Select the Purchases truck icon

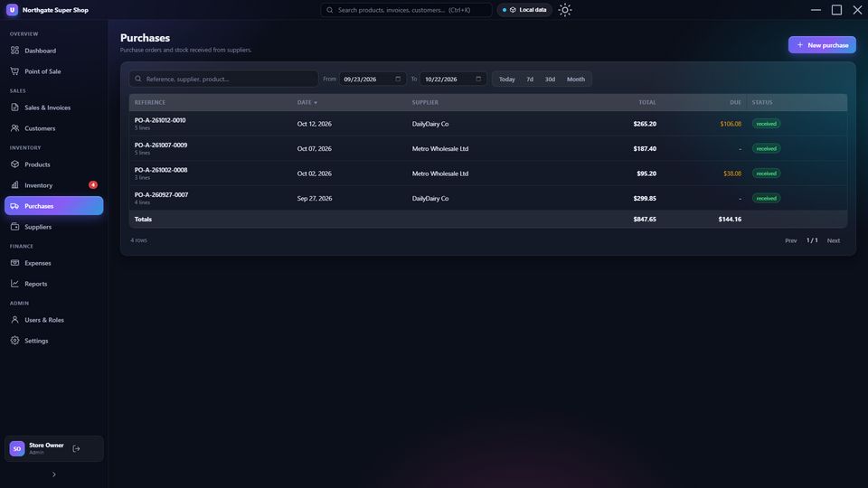15,206
